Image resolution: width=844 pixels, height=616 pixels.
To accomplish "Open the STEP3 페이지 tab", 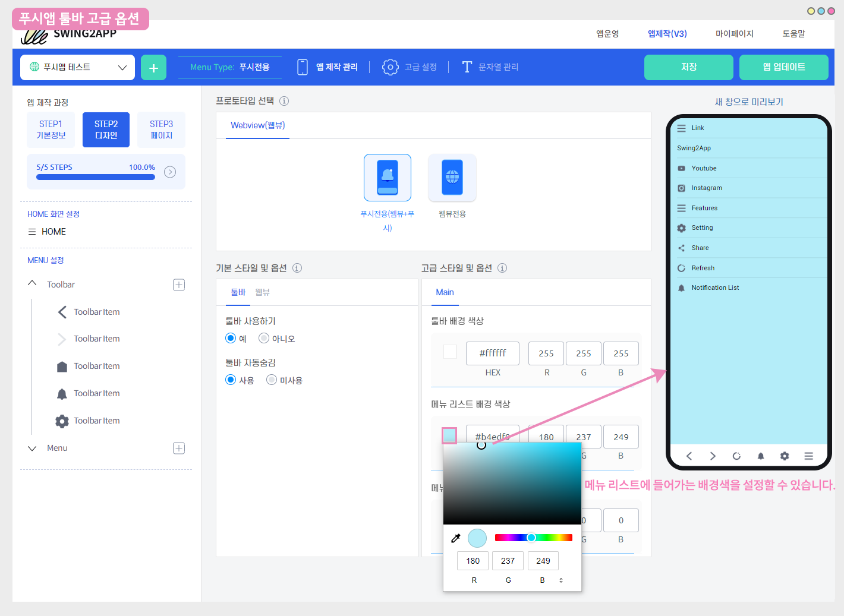I will [x=161, y=129].
